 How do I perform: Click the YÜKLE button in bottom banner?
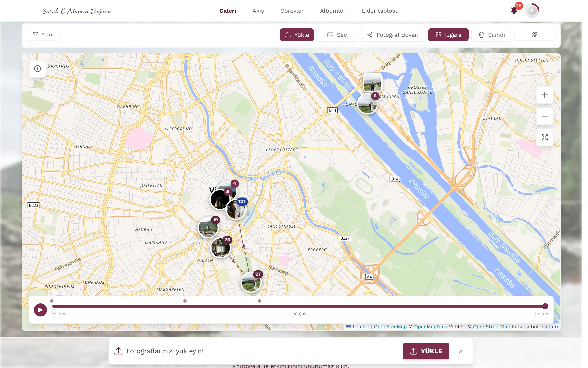point(426,351)
